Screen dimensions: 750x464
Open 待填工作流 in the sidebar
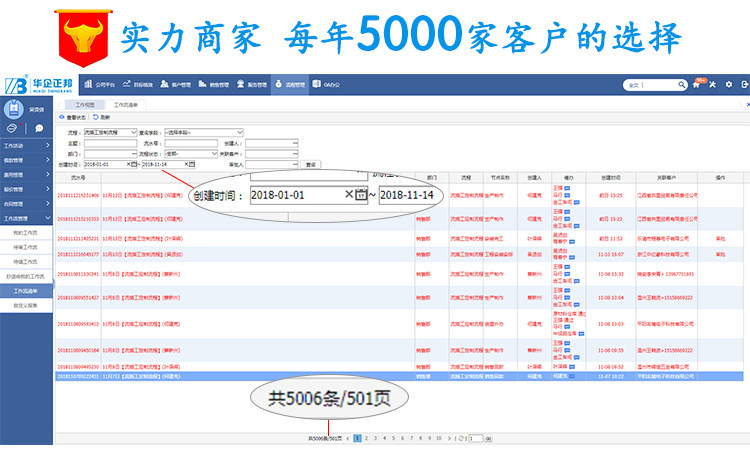[x=26, y=262]
